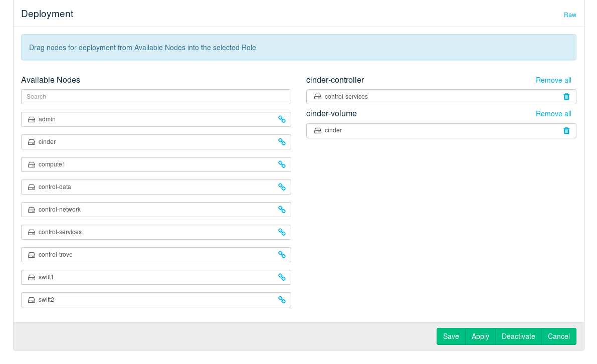
Task: Click Remove all for cinder-controller role
Action: 553,80
